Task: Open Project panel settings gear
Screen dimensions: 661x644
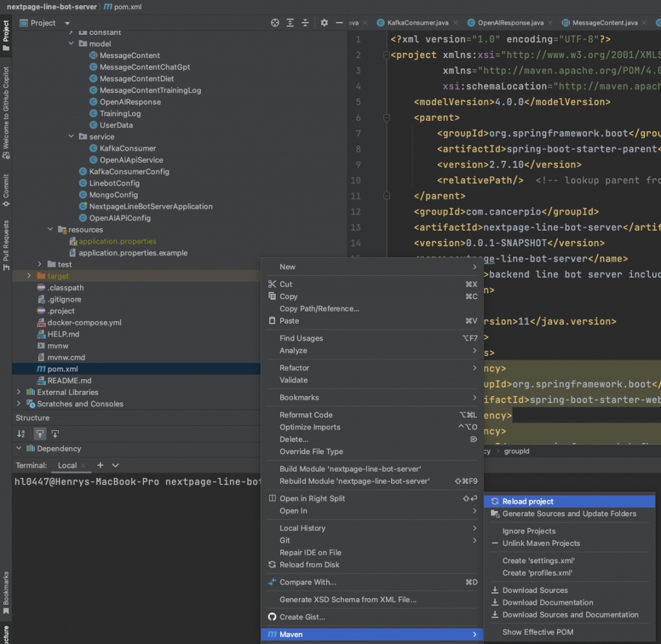Action: coord(324,23)
